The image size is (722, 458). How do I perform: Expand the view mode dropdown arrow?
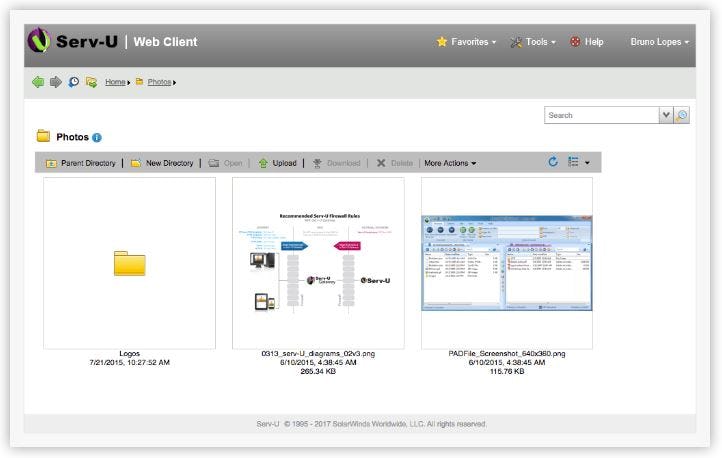(x=587, y=162)
